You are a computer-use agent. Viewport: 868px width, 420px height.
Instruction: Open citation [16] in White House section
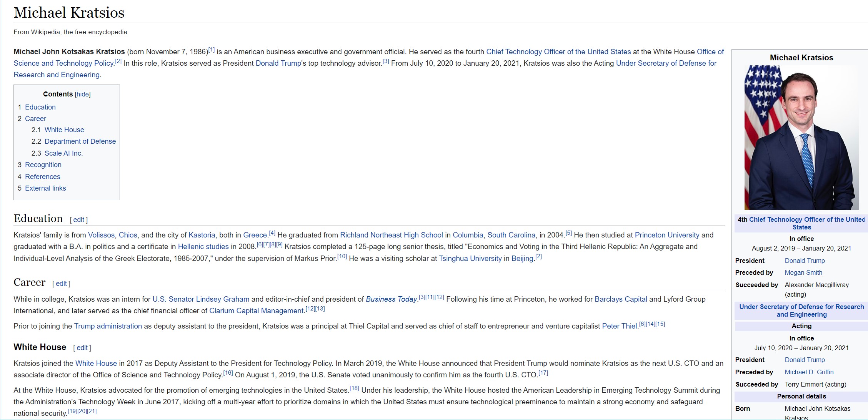(228, 373)
